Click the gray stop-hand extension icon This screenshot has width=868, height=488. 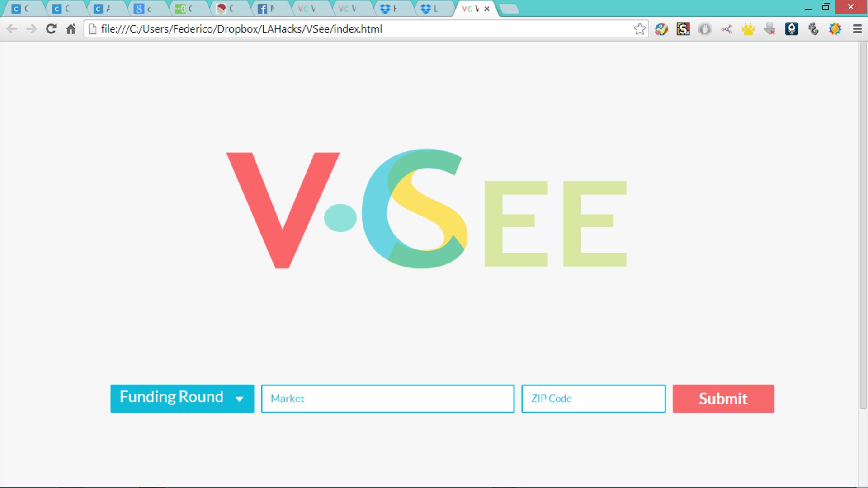[x=704, y=29]
